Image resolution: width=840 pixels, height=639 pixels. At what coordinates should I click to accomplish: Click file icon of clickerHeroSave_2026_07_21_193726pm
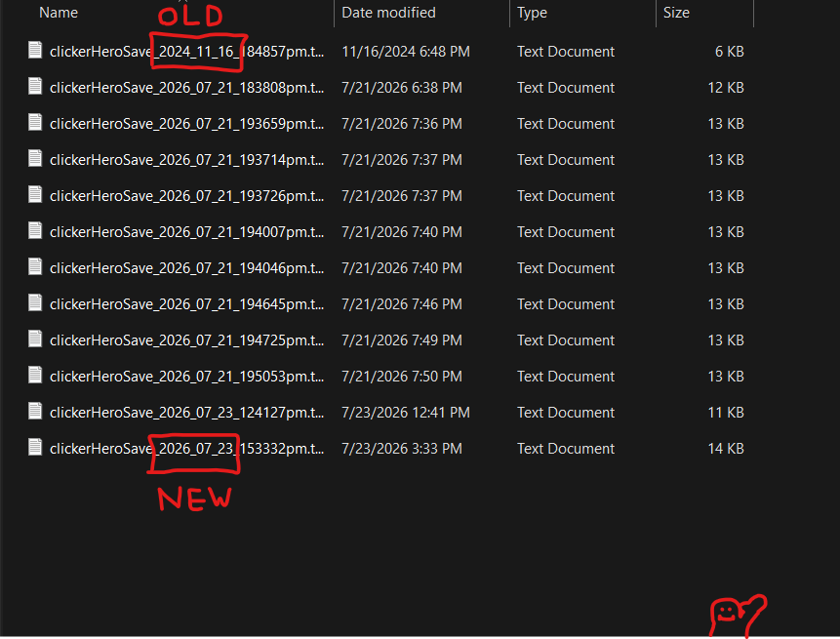click(x=35, y=194)
